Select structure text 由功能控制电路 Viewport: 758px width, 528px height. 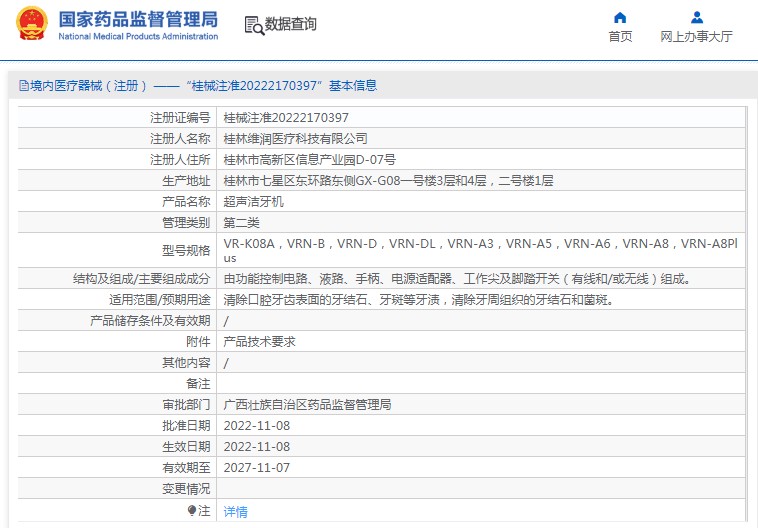pos(458,279)
